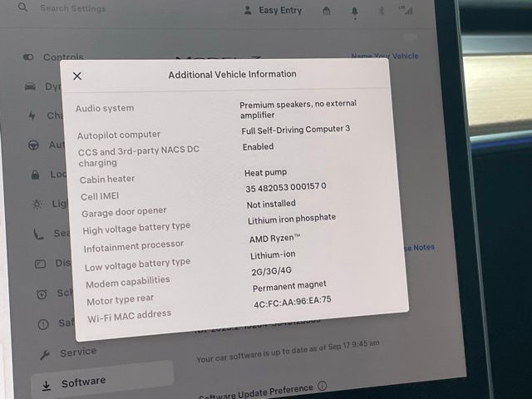Image resolution: width=532 pixels, height=399 pixels.
Task: Select 'Full Self-Driving Computer 3' value
Action: [x=296, y=130]
